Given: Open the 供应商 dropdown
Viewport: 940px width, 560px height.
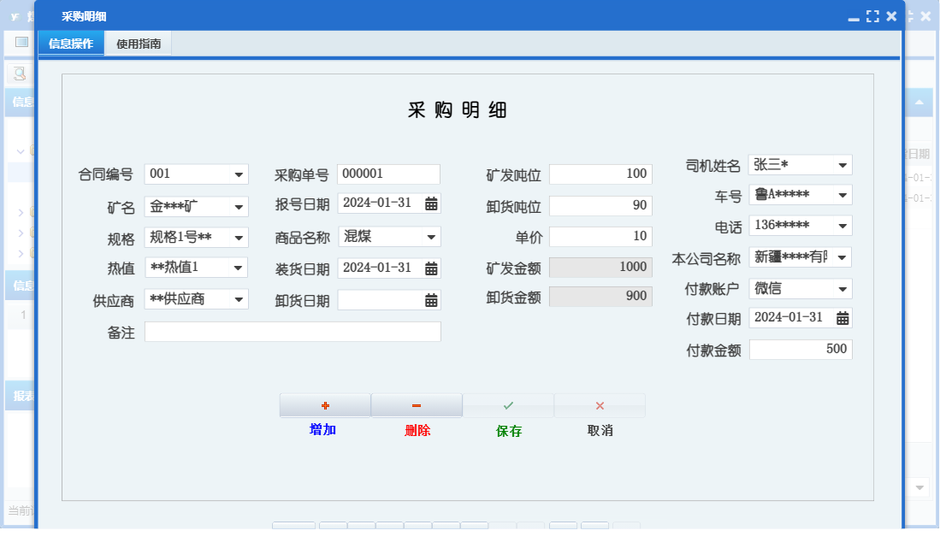Looking at the screenshot, I should pyautogui.click(x=239, y=299).
